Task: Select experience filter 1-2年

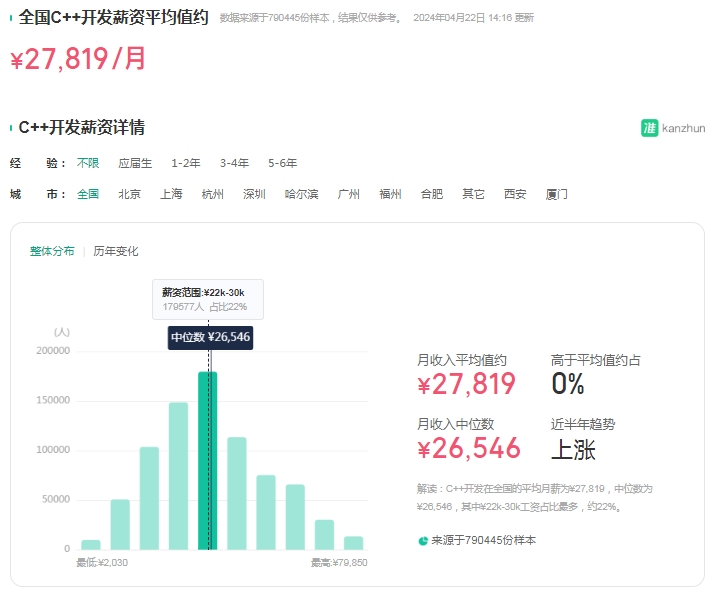Action: click(x=186, y=163)
